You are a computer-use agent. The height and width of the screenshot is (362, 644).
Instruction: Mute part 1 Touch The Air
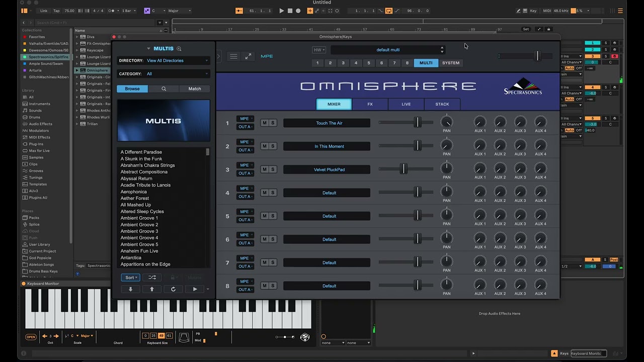click(265, 123)
